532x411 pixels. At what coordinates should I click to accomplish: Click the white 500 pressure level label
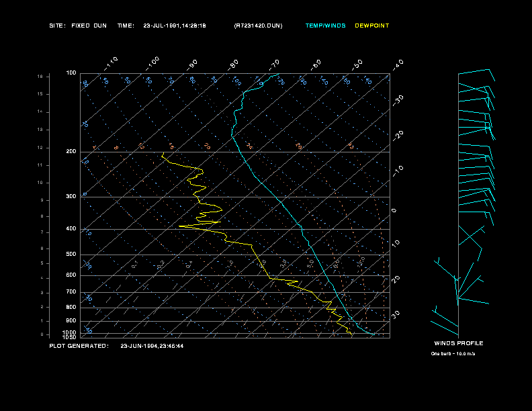(71, 254)
